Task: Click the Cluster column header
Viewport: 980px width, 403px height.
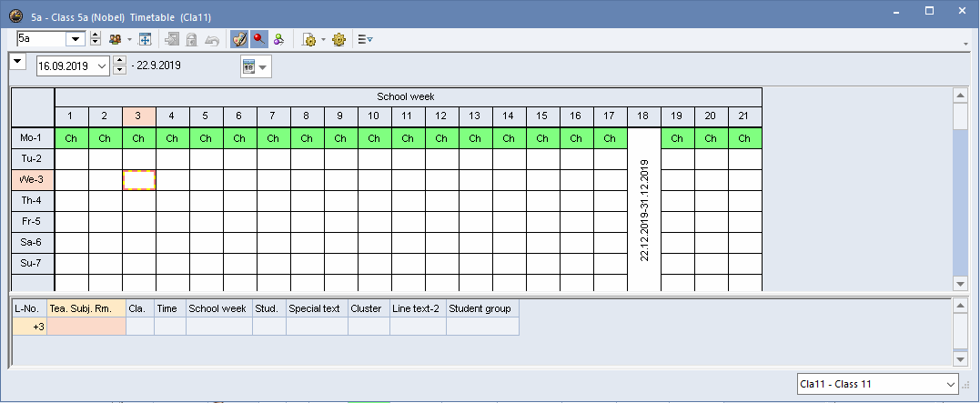Action: (369, 308)
